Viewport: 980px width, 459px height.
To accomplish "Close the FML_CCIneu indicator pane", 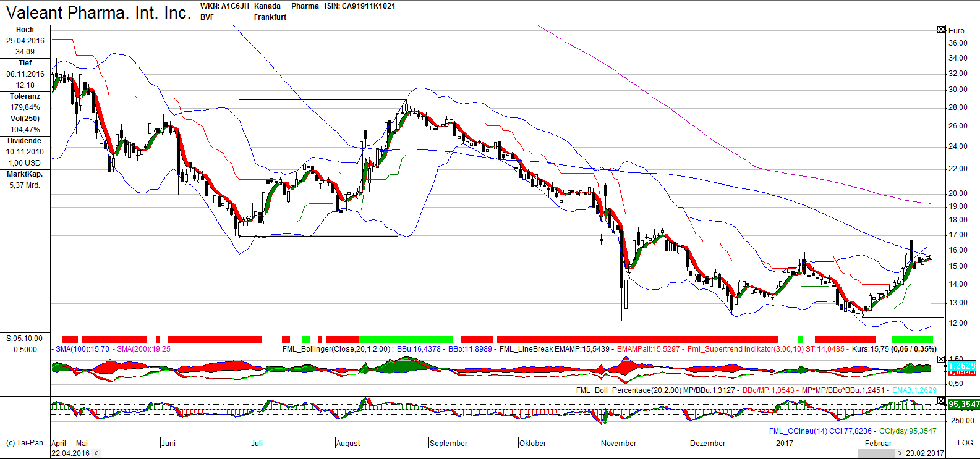I will tap(941, 401).
